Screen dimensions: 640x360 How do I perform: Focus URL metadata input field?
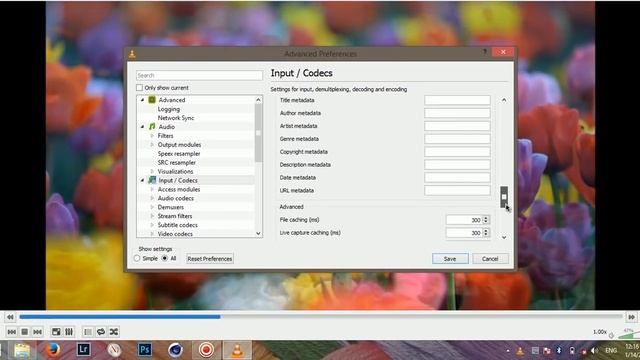tap(457, 191)
